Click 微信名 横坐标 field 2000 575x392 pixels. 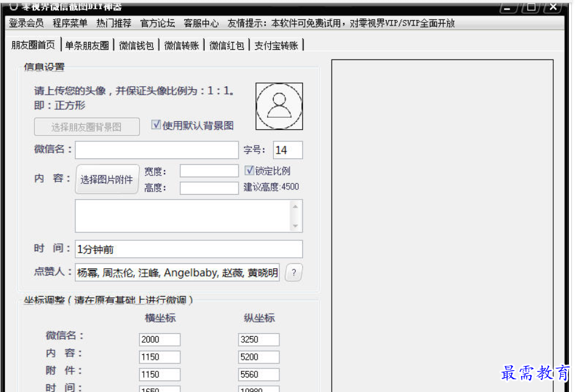click(x=160, y=339)
